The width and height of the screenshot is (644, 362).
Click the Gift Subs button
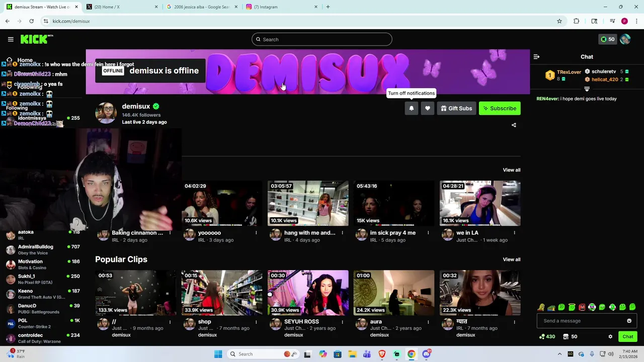pyautogui.click(x=456, y=108)
